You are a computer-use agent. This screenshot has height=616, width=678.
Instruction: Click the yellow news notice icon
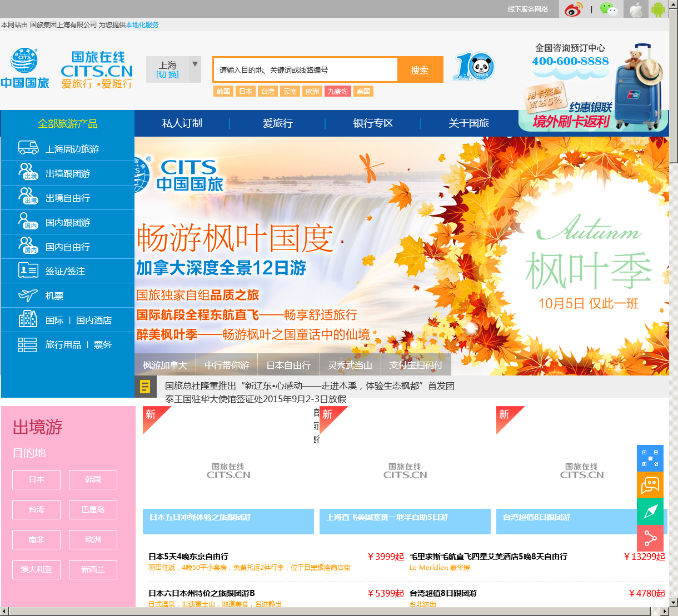(x=145, y=386)
